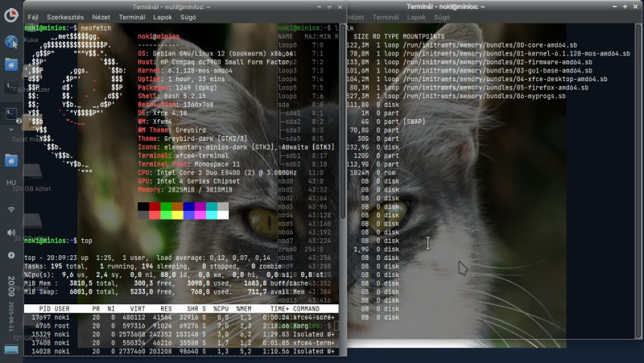Click the 'top' command at the prompt
The height and width of the screenshot is (363, 644).
(86, 241)
